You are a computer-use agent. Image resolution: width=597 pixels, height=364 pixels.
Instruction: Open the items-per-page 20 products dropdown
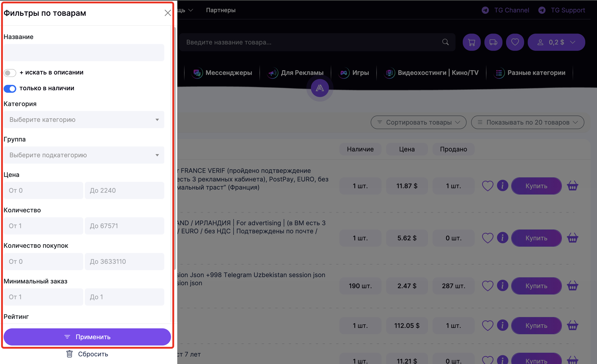click(x=528, y=122)
